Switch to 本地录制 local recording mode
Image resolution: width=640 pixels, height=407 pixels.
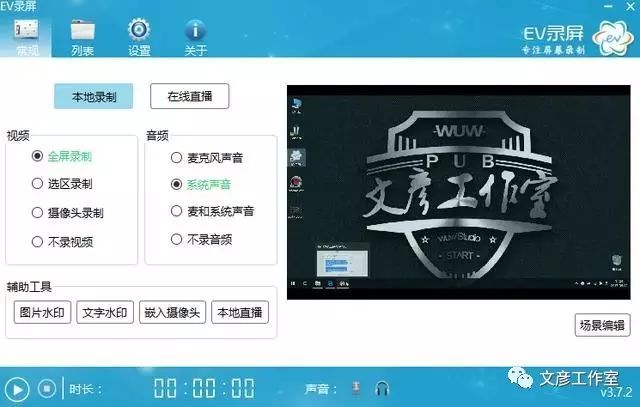[x=93, y=96]
